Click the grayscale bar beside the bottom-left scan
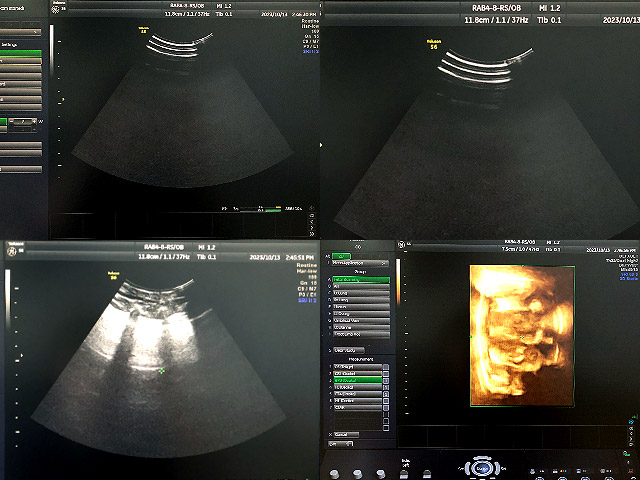Viewport: 640px width, 480px height. (x=7, y=299)
